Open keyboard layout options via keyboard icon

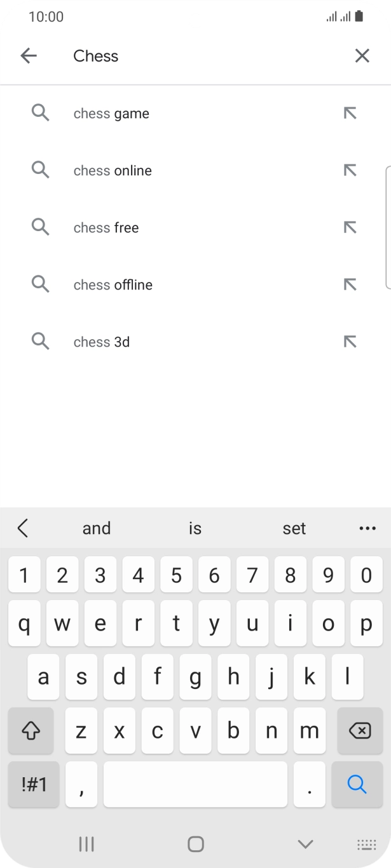(x=367, y=845)
